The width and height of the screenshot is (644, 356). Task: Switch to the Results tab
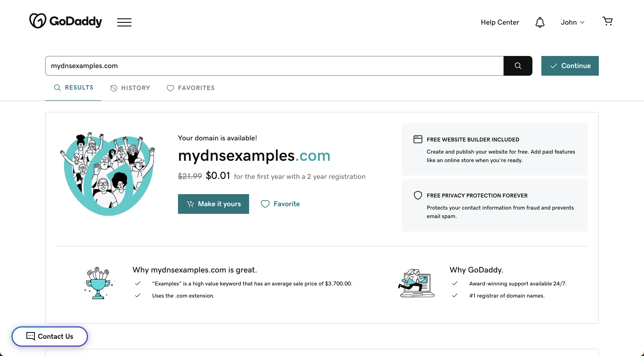point(74,88)
